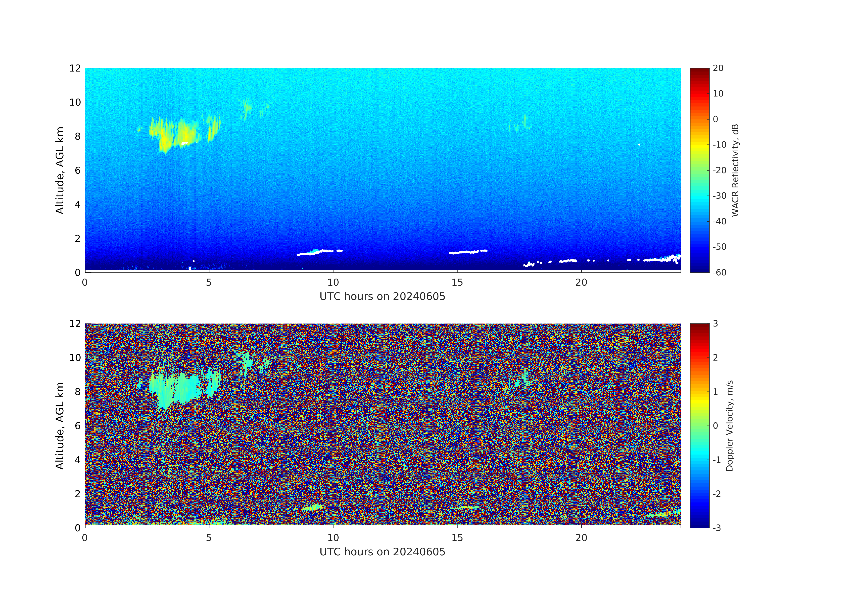Click the x-axis tick '10' of the top plot

(x=333, y=282)
